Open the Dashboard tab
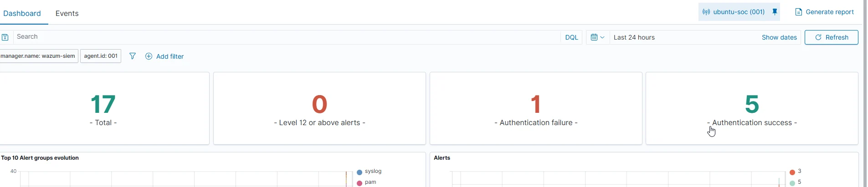Viewport: 868px width, 187px height. click(x=22, y=13)
